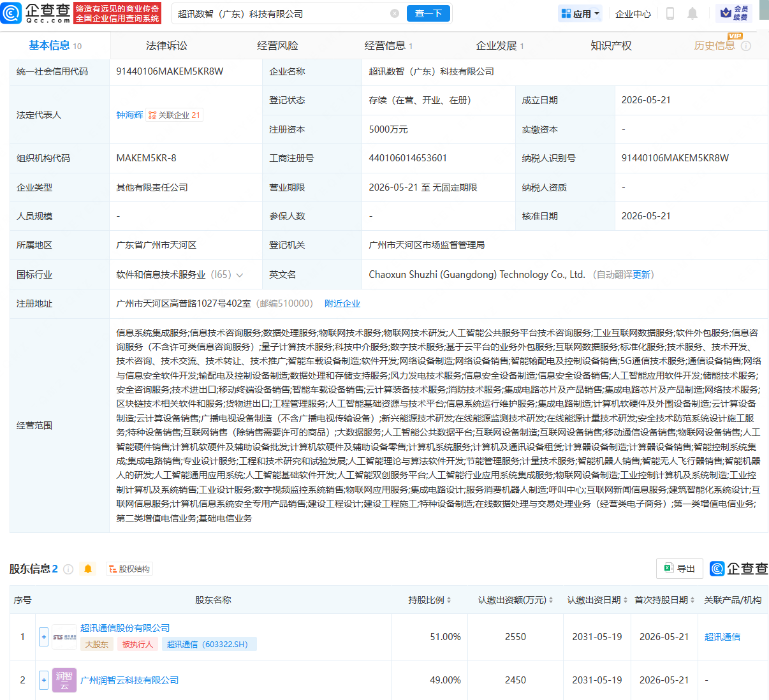Open related product 超讯通信 link
Screen dimensions: 769x700
point(722,637)
